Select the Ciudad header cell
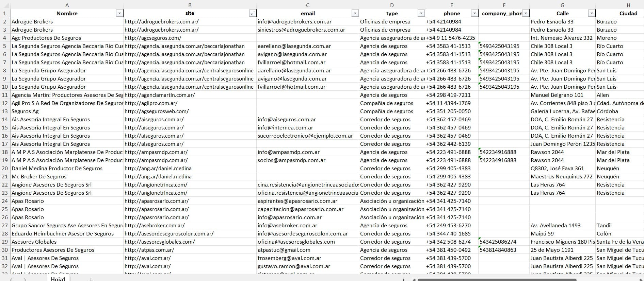 point(620,13)
